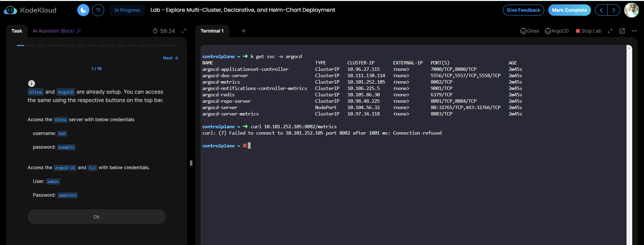Click the Give Feedback button
644x245 pixels.
point(523,10)
